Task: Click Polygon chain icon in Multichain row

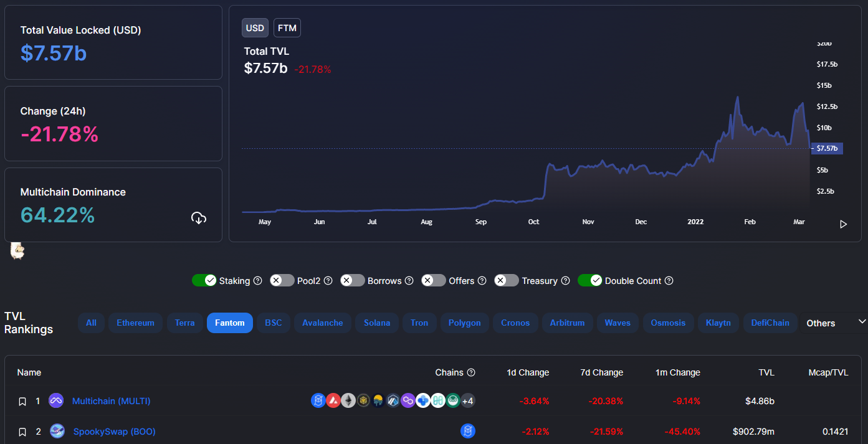Action: (x=408, y=400)
